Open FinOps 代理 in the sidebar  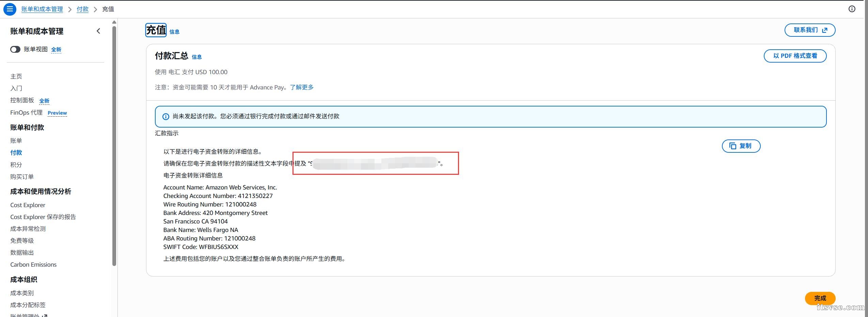[26, 113]
